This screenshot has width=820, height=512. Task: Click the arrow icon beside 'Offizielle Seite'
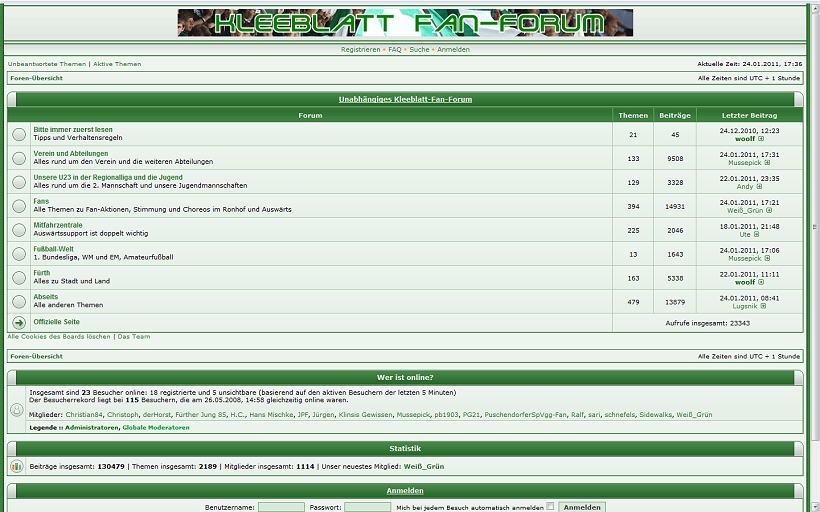(19, 323)
